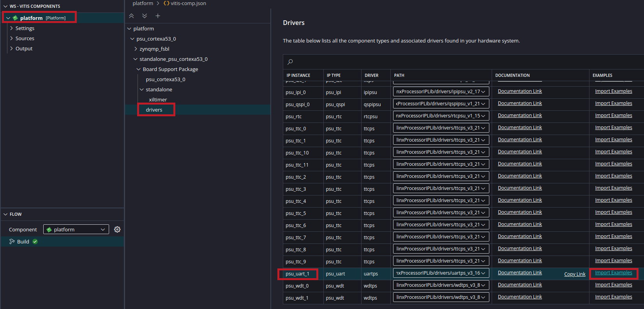Click the green platform component icon
The image size is (644, 309).
[15, 18]
